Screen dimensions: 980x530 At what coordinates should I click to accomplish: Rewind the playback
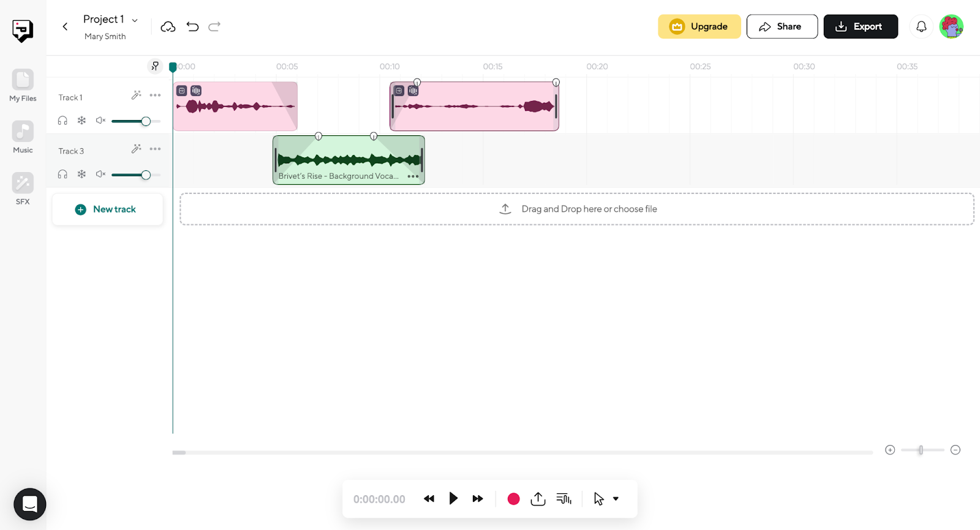click(x=429, y=499)
